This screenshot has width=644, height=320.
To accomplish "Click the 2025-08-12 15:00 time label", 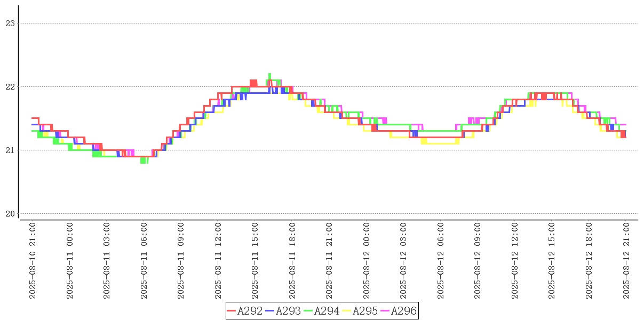I will [552, 261].
